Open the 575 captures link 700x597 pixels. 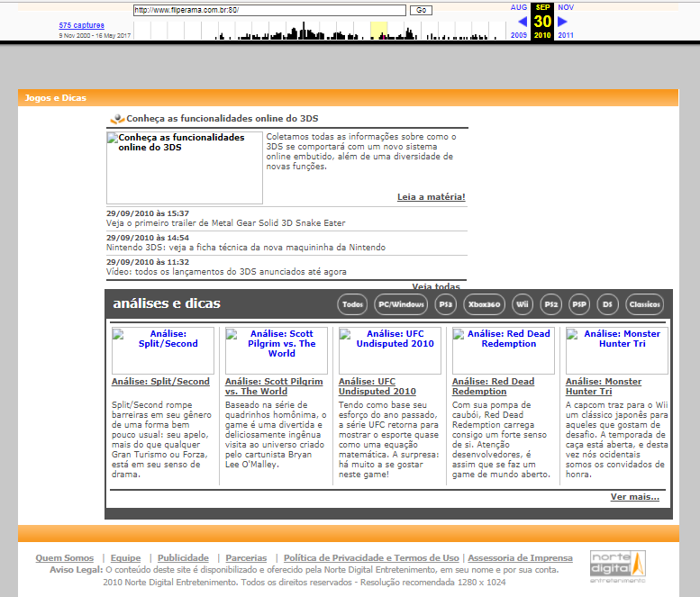81,25
